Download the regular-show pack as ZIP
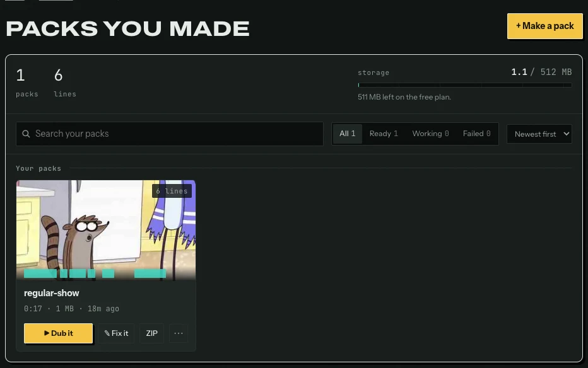This screenshot has width=588, height=368. coord(151,333)
